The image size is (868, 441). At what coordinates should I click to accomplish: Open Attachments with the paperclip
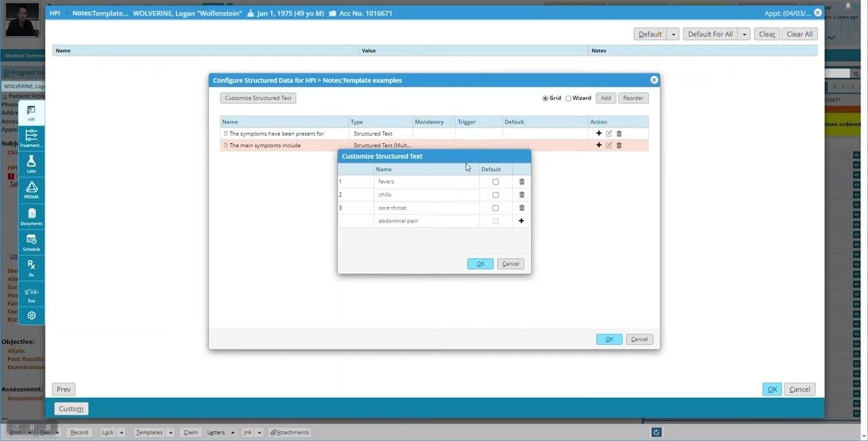click(x=290, y=432)
